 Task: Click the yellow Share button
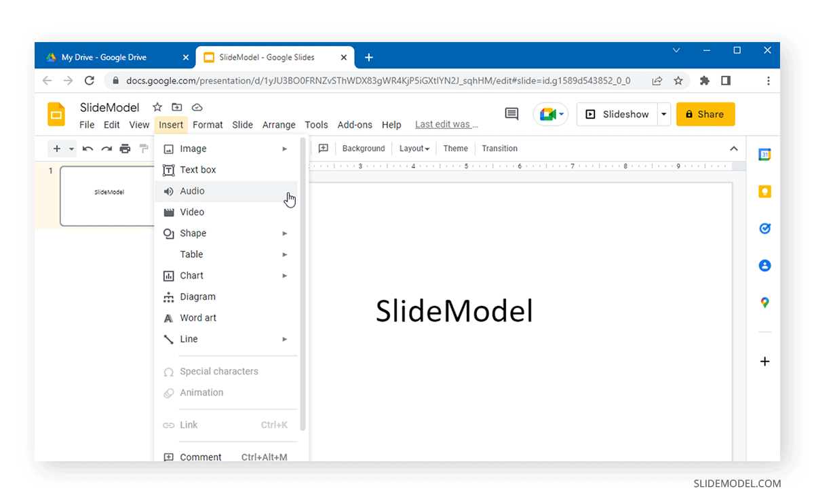pos(705,114)
